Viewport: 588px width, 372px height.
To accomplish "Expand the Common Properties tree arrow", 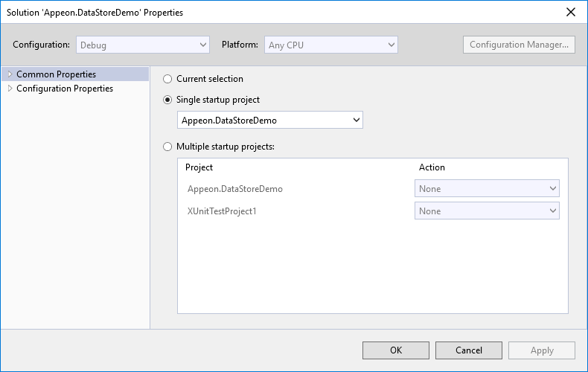I will tap(10, 74).
